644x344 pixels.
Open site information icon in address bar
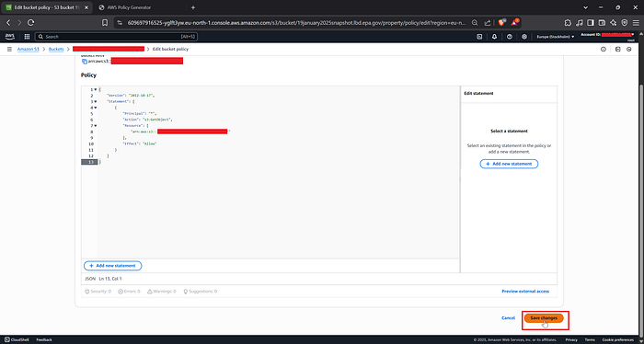(120, 23)
